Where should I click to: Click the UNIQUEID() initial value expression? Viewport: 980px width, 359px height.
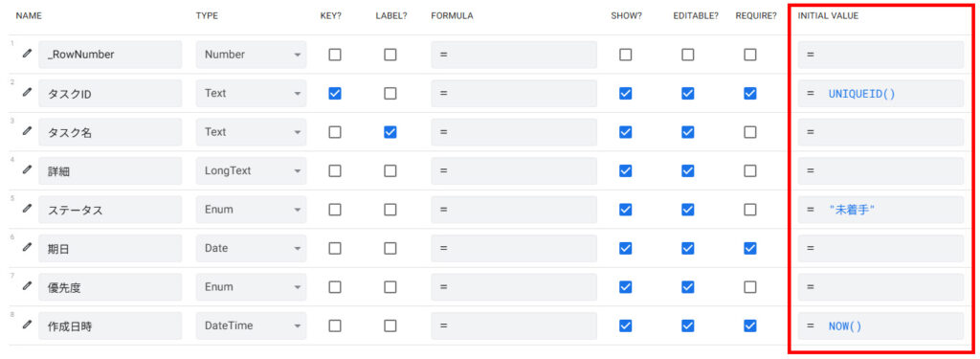tap(862, 93)
